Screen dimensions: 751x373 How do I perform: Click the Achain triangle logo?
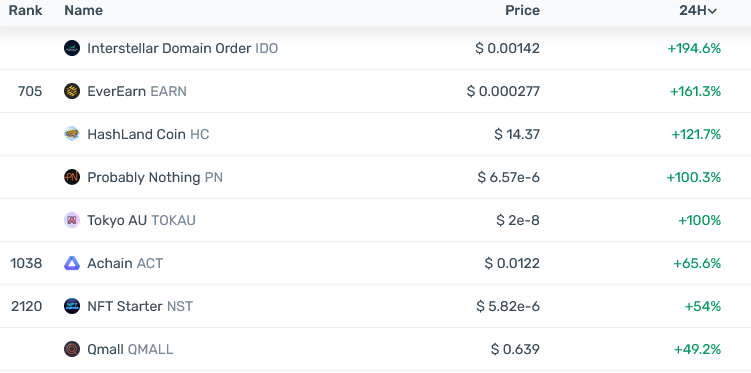click(72, 263)
